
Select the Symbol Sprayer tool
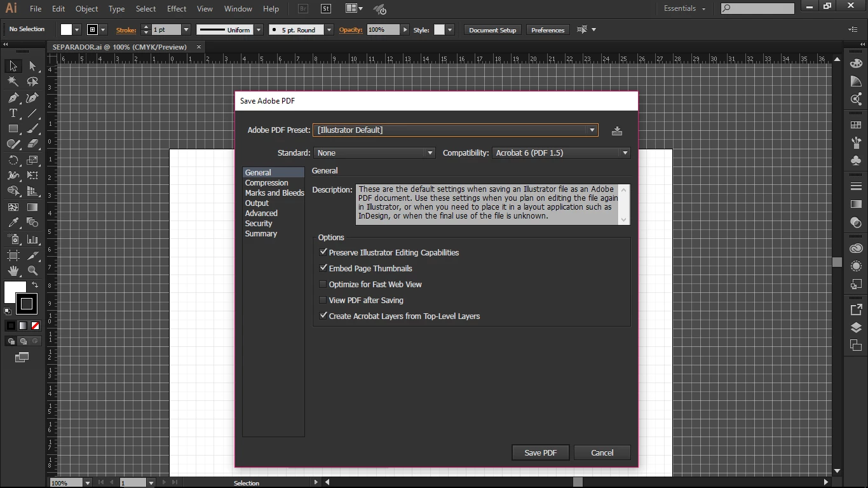13,239
